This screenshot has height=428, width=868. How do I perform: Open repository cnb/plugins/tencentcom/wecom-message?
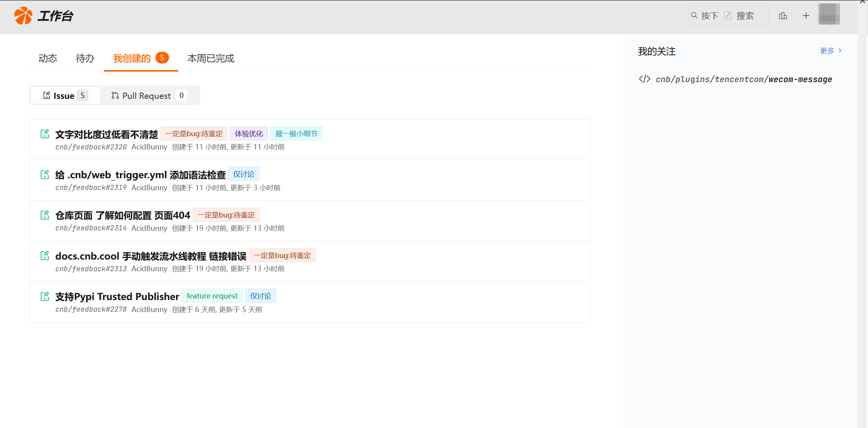coord(743,79)
